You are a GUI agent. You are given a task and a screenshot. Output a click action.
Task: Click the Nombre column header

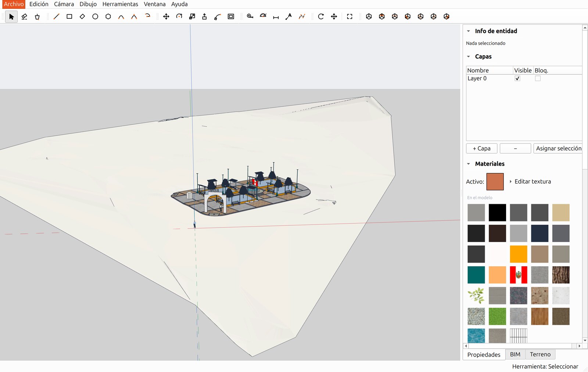pyautogui.click(x=490, y=70)
